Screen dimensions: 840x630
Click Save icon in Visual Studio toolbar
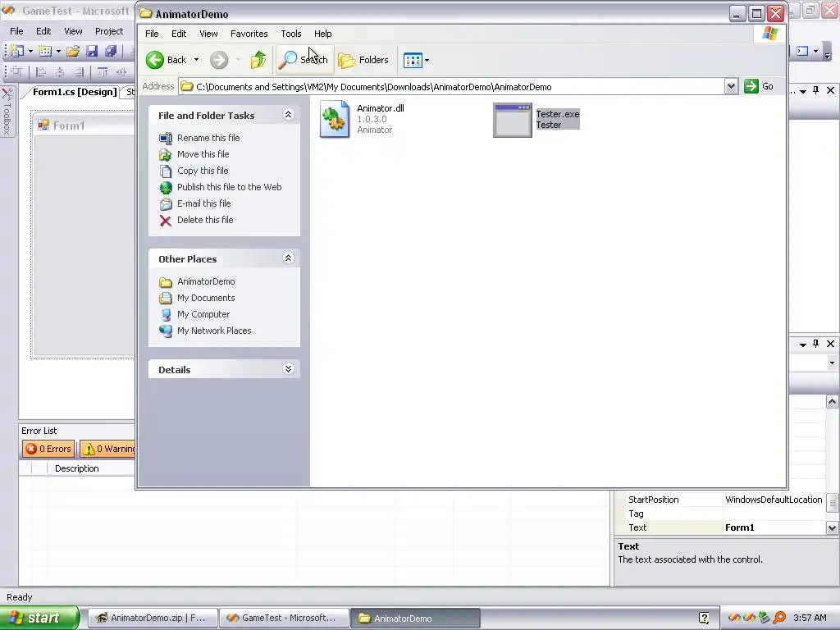coord(92,51)
